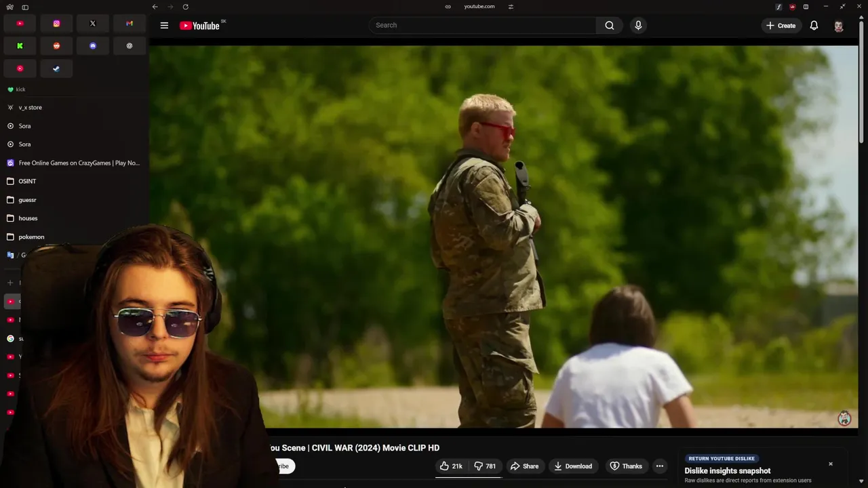Go to the YouTube home logo
The width and height of the screenshot is (868, 488).
click(201, 26)
